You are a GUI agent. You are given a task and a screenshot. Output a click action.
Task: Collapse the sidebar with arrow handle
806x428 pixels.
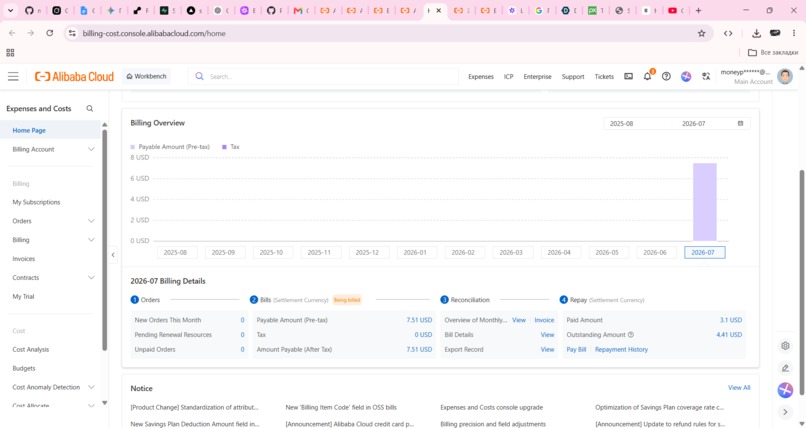click(113, 255)
